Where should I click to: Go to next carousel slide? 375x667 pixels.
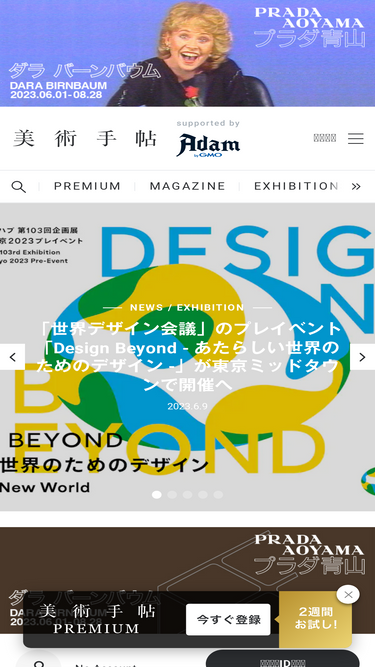362,357
